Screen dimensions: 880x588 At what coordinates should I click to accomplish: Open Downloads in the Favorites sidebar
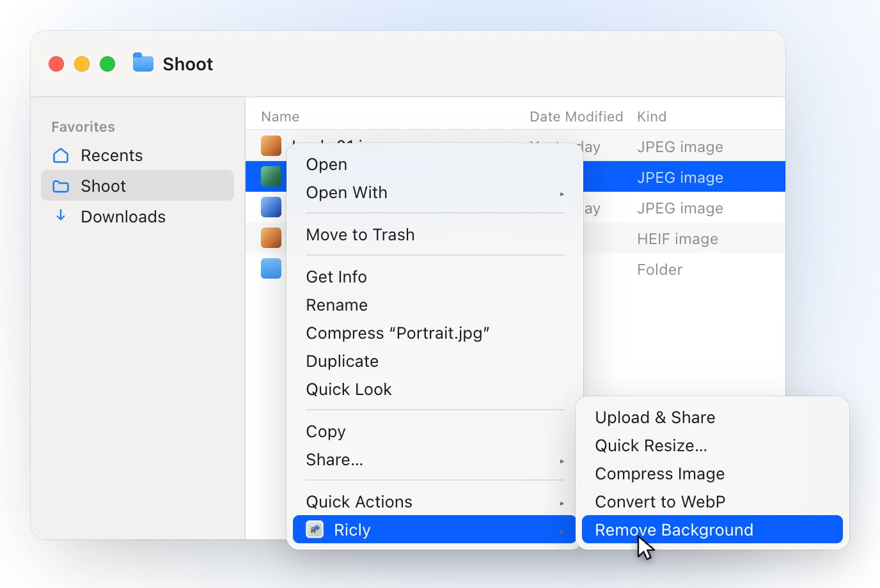[x=137, y=217]
